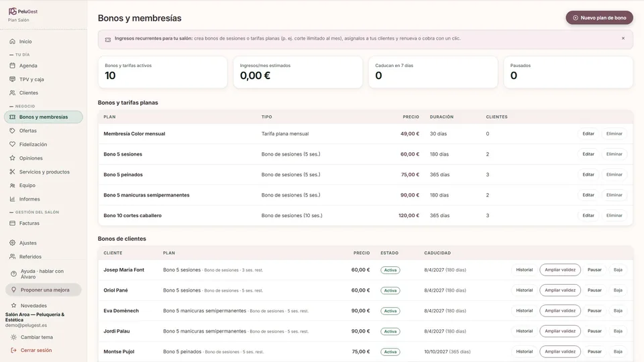The height and width of the screenshot is (362, 644).
Task: Click the Agenda calendar icon
Action: tap(12, 66)
